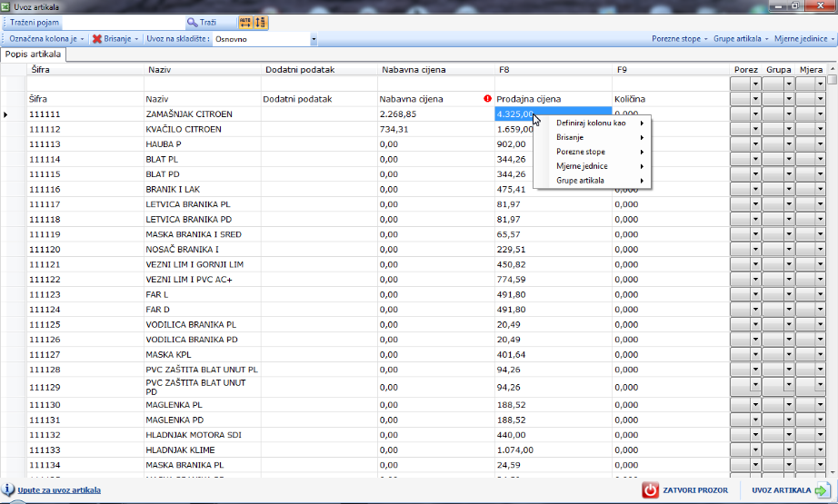Open Porezne stope toolbar dropdown
Screen dimensions: 838x504
point(679,39)
